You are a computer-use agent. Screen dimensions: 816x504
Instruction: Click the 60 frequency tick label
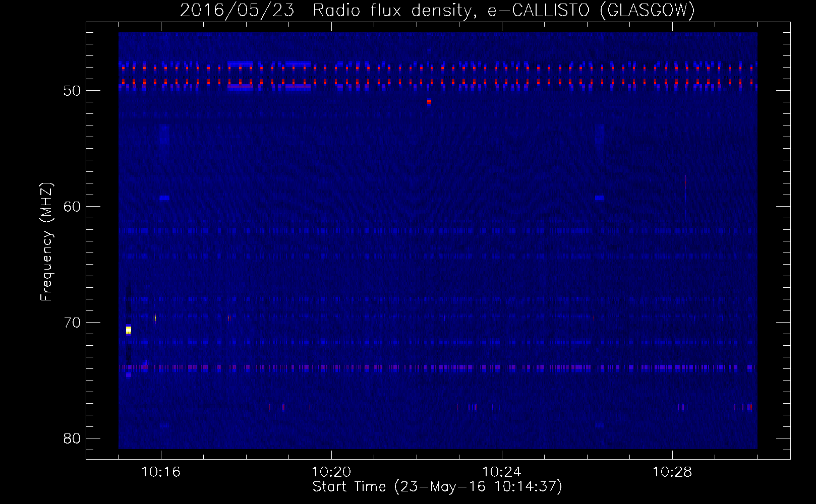(72, 207)
